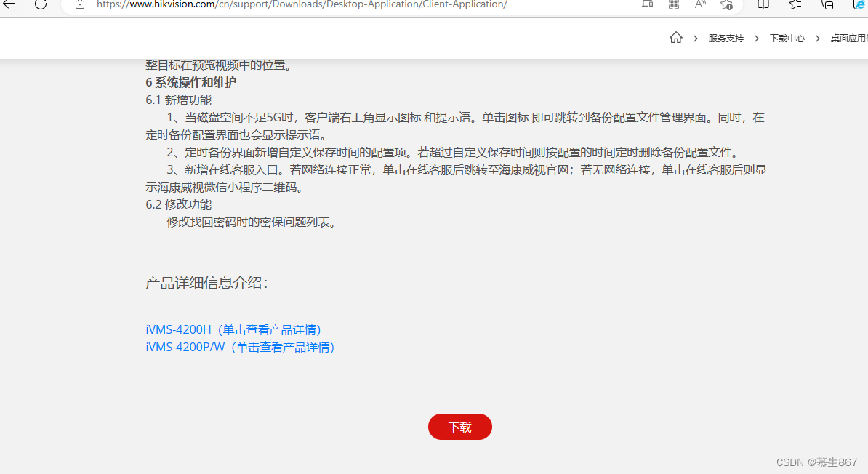Reload the page with the refresh icon
Image resolution: width=868 pixels, height=474 pixels.
click(41, 4)
